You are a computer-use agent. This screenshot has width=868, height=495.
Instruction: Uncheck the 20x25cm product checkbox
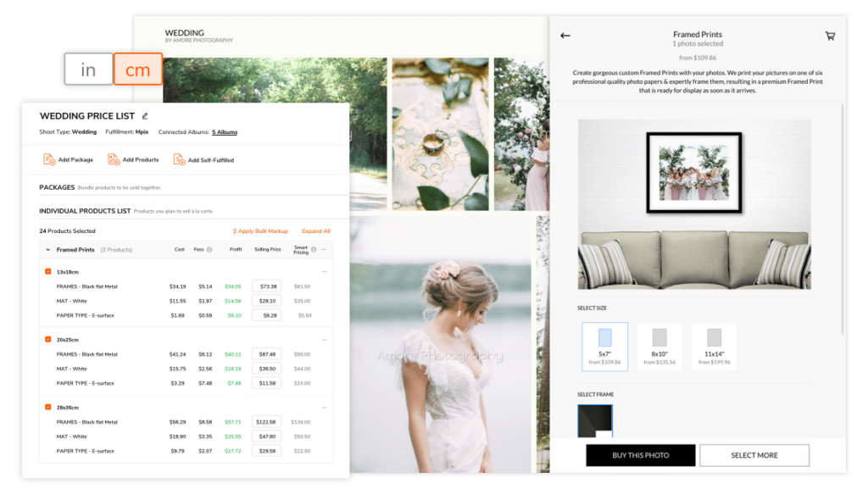(x=47, y=339)
